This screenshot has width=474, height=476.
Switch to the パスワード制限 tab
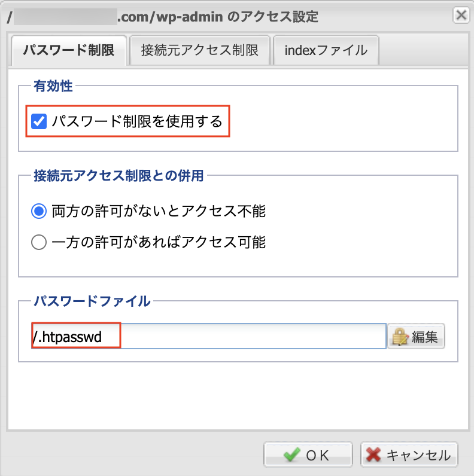pyautogui.click(x=68, y=50)
